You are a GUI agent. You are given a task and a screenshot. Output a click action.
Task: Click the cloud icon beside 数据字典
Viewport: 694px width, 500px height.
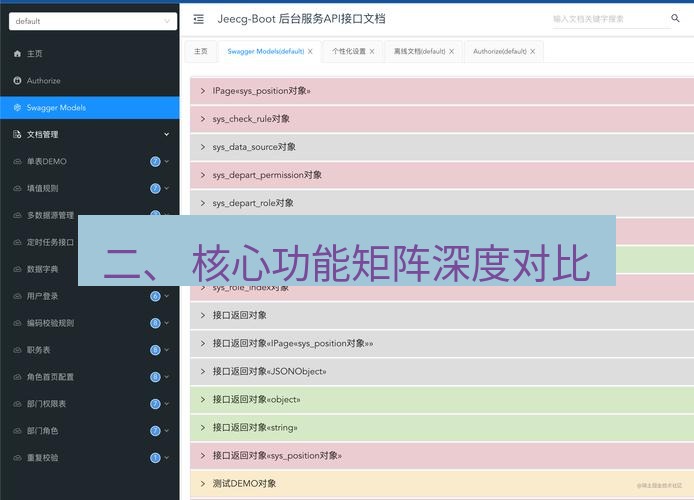[17, 269]
